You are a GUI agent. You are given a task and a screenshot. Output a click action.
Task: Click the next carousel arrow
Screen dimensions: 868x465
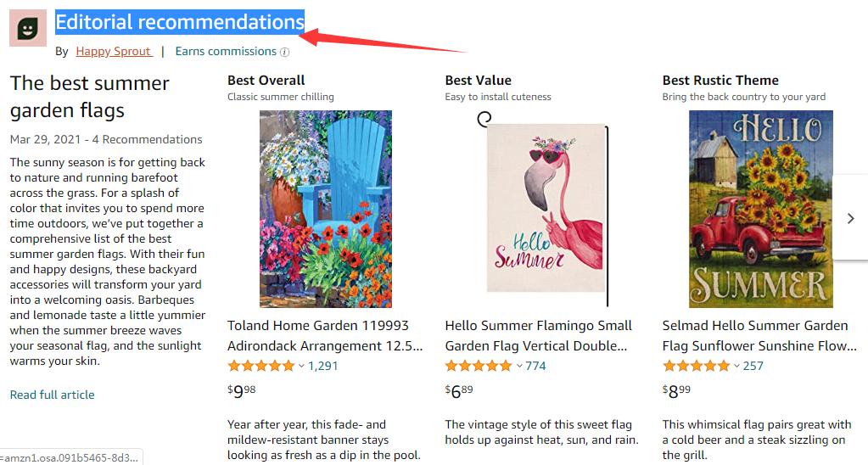click(850, 218)
